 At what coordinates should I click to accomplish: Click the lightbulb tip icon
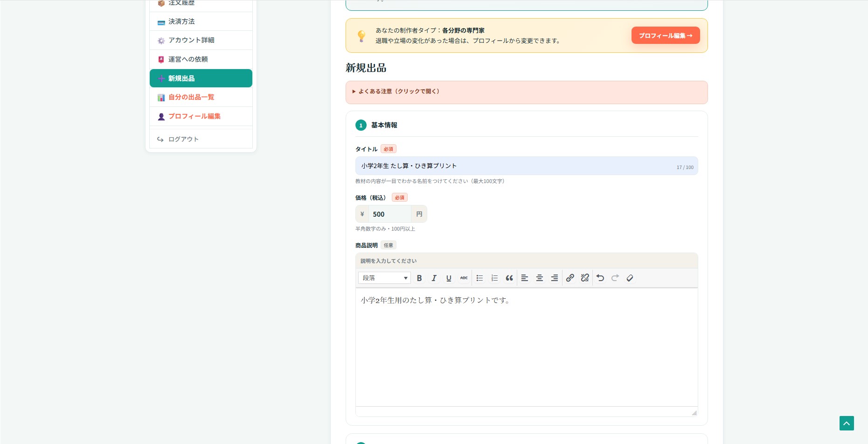click(x=361, y=36)
